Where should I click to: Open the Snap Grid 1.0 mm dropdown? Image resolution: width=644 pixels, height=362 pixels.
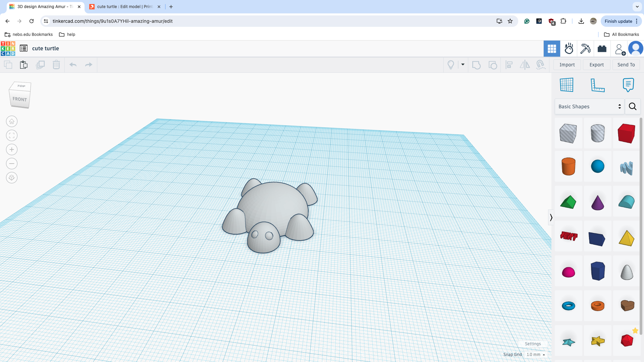[536, 355]
